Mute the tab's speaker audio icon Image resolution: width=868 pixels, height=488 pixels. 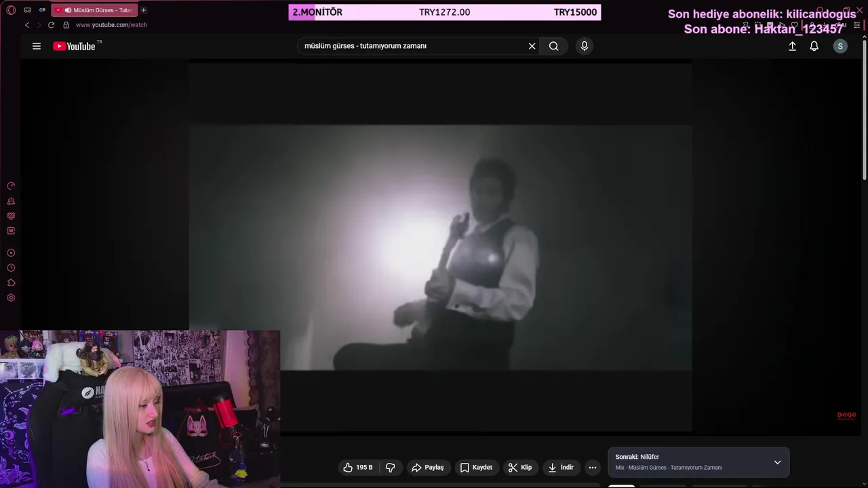coord(68,10)
